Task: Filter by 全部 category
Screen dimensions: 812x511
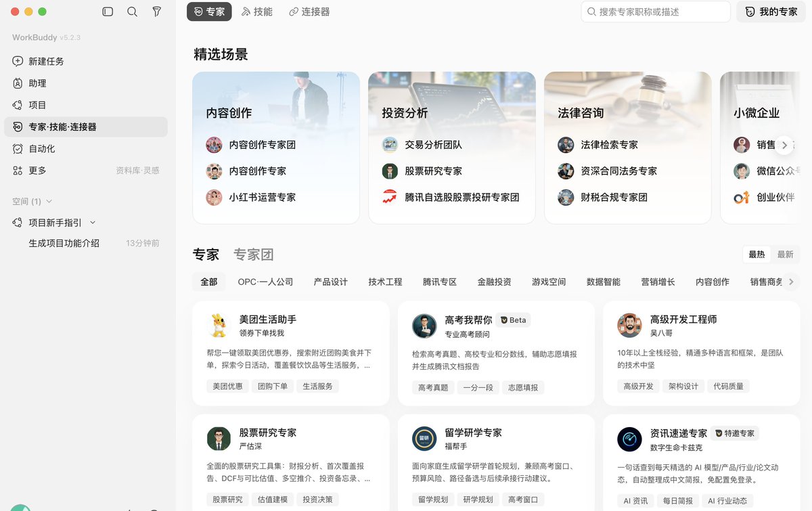Action: coord(209,282)
